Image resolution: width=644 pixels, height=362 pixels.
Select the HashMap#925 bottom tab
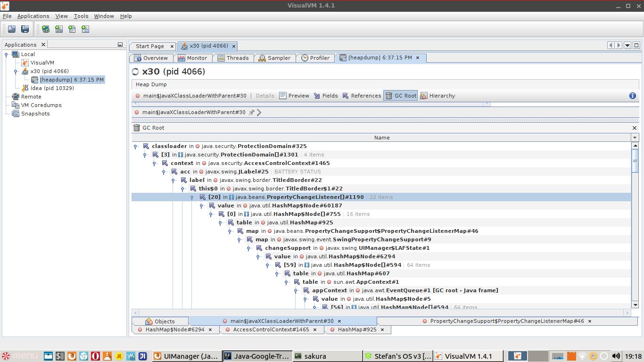click(356, 330)
